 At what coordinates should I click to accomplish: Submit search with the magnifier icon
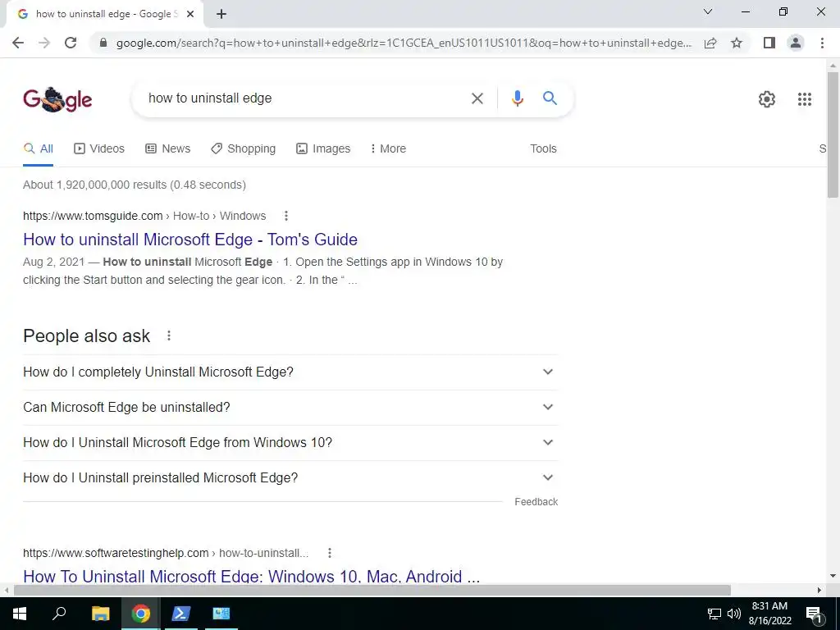point(550,98)
